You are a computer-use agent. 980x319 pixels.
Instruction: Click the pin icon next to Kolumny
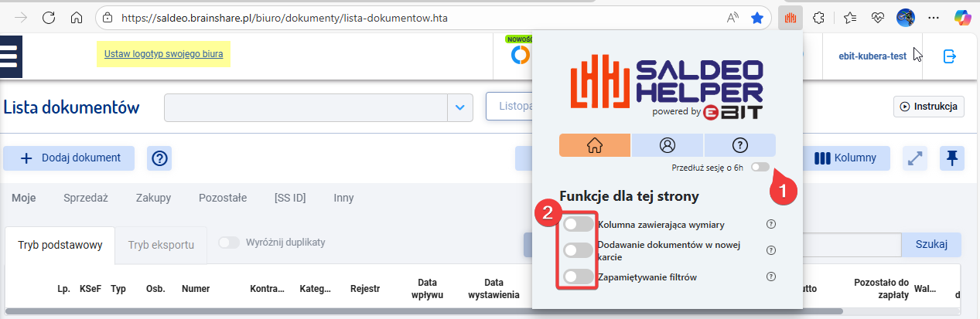(x=952, y=158)
